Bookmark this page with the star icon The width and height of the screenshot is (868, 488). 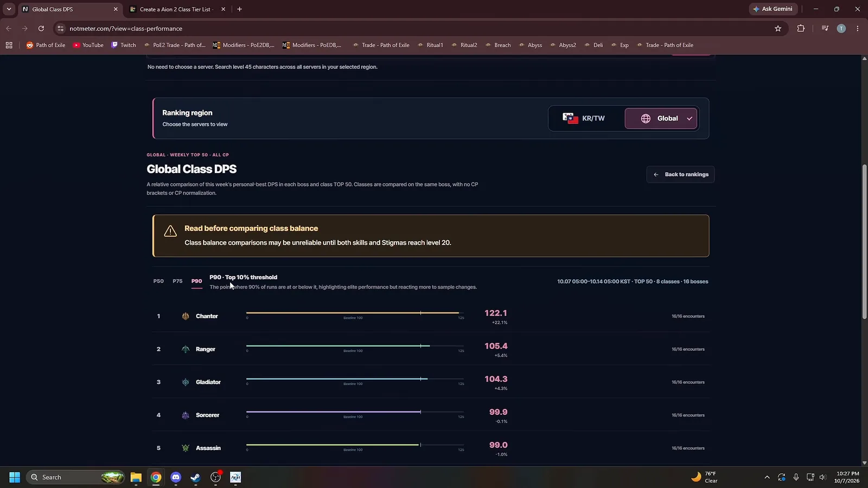[778, 29]
